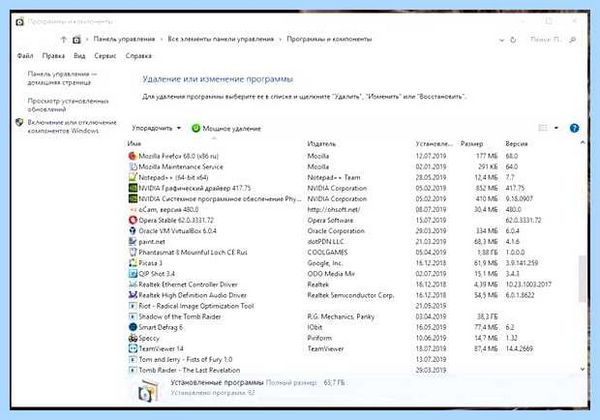Click the vertical scrollbar thumb

pyautogui.click(x=582, y=279)
